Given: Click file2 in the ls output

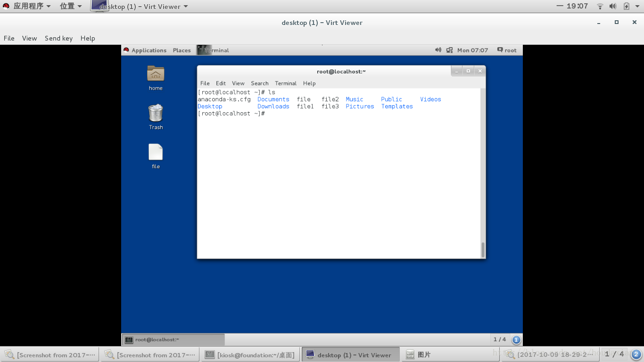Looking at the screenshot, I should click(330, 99).
